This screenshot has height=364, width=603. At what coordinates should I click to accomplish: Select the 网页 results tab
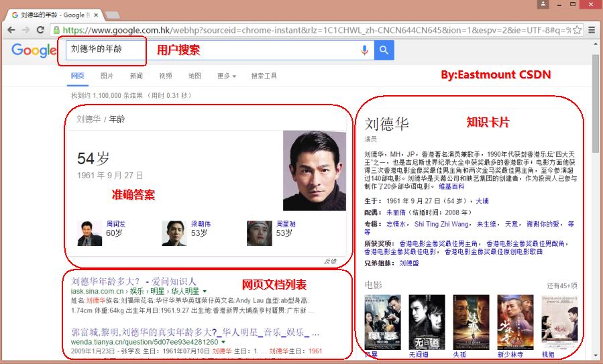point(77,76)
